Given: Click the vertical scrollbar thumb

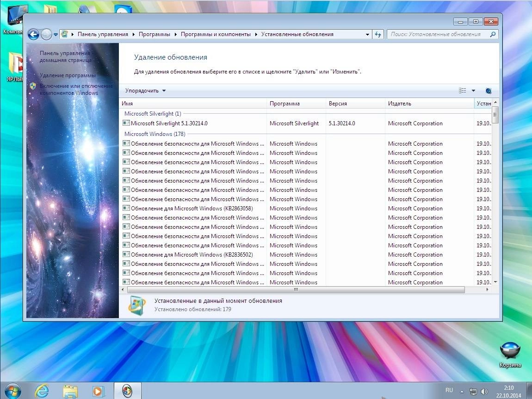Looking at the screenshot, I should (495, 115).
